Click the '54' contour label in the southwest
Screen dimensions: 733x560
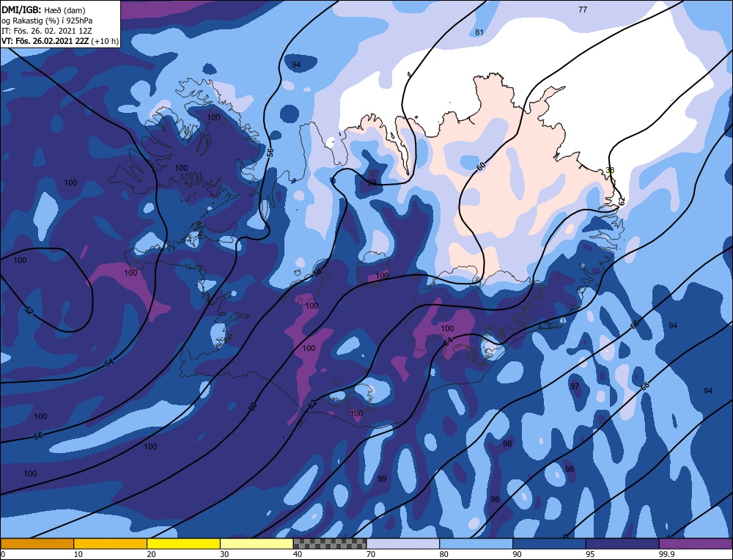pyautogui.click(x=108, y=362)
